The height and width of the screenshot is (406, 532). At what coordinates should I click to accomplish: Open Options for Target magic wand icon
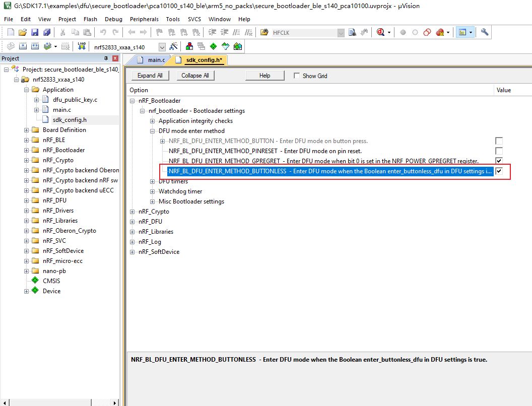point(173,46)
